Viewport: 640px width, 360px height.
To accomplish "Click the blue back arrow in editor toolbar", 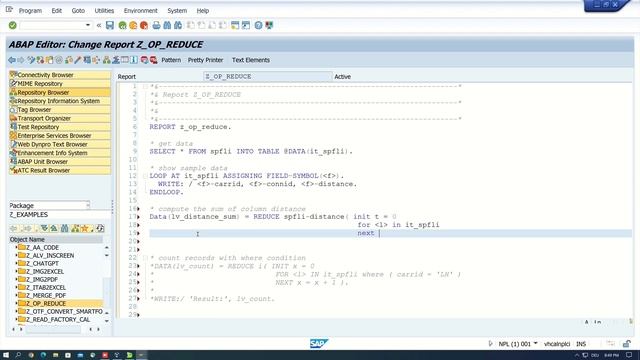I will pyautogui.click(x=12, y=60).
